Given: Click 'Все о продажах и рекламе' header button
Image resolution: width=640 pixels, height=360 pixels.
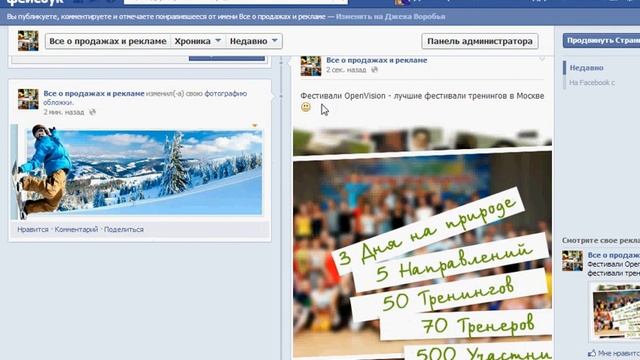Looking at the screenshot, I should pos(108,41).
